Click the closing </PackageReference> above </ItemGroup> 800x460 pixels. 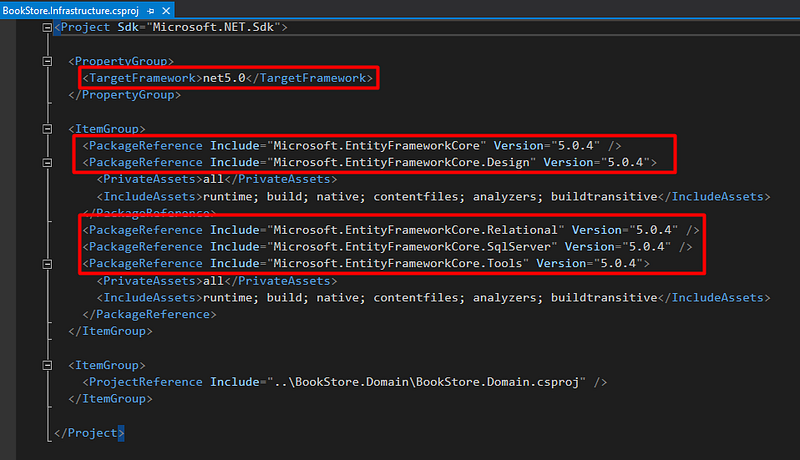pos(149,315)
